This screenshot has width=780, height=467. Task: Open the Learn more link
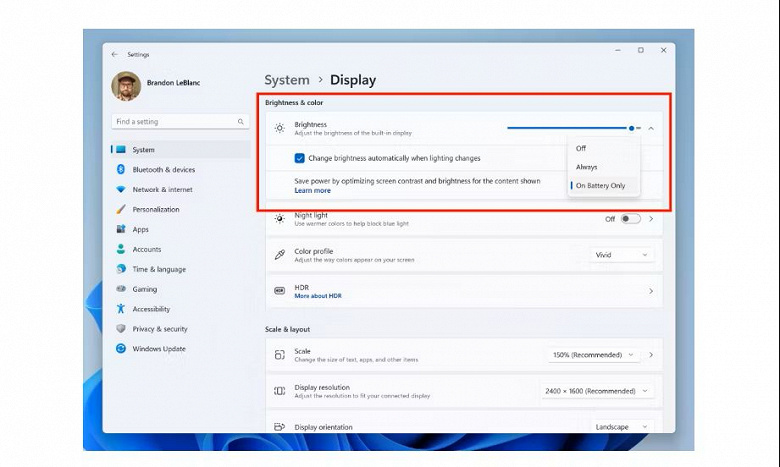click(x=312, y=190)
